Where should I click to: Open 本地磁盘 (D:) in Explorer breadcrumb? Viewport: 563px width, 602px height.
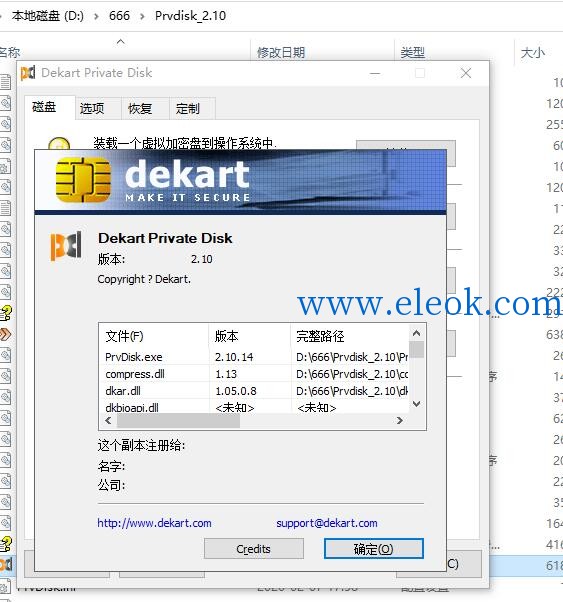[48, 16]
